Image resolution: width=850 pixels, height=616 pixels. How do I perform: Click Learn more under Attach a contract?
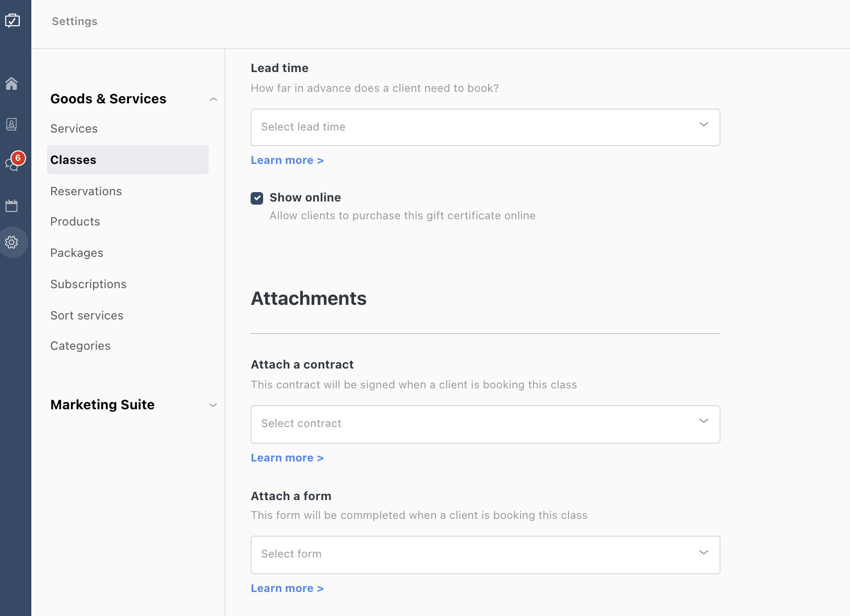pyautogui.click(x=287, y=458)
